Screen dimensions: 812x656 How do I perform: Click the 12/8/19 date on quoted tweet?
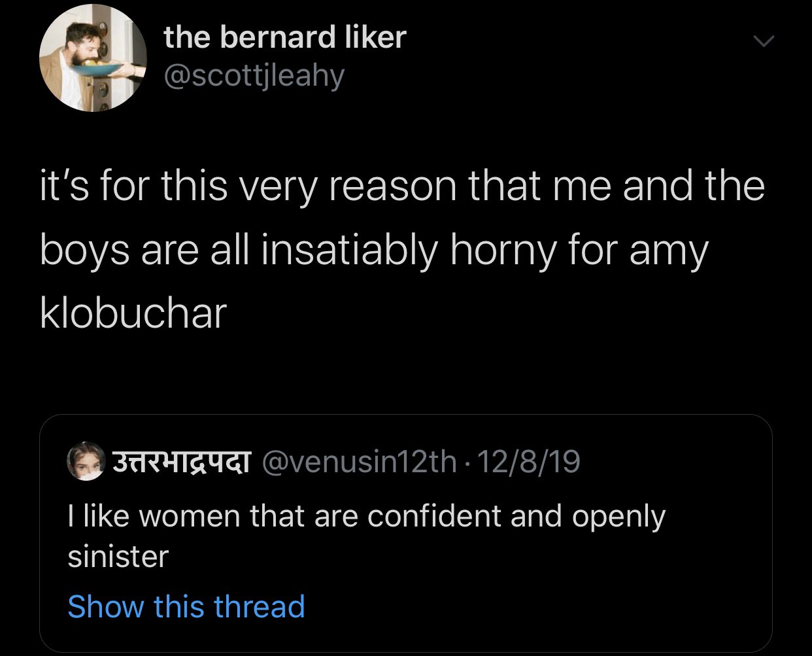(x=529, y=463)
